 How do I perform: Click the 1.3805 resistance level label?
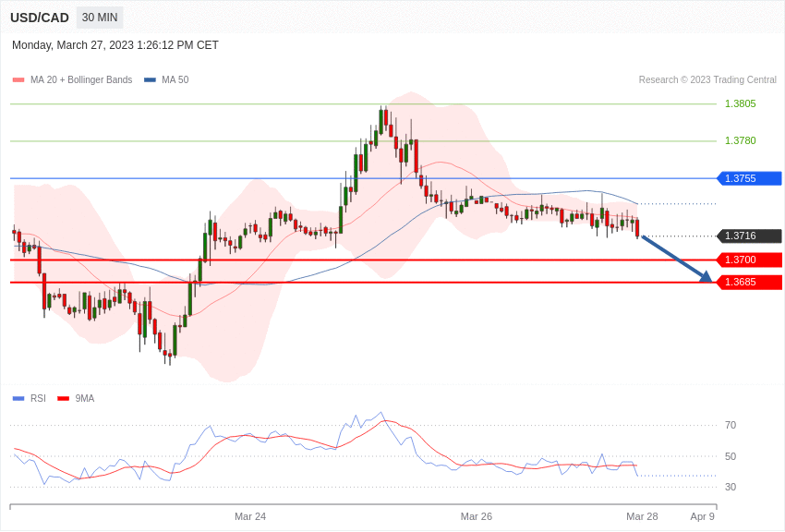[741, 103]
